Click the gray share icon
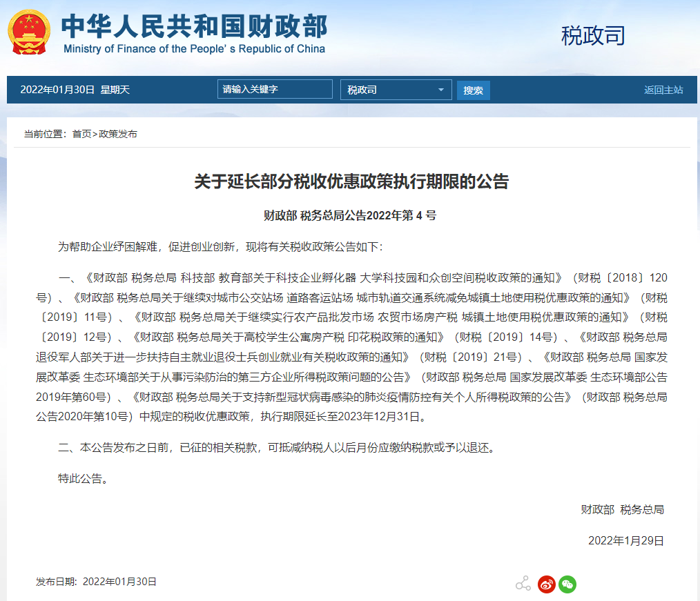This screenshot has height=601, width=700. pos(523,584)
